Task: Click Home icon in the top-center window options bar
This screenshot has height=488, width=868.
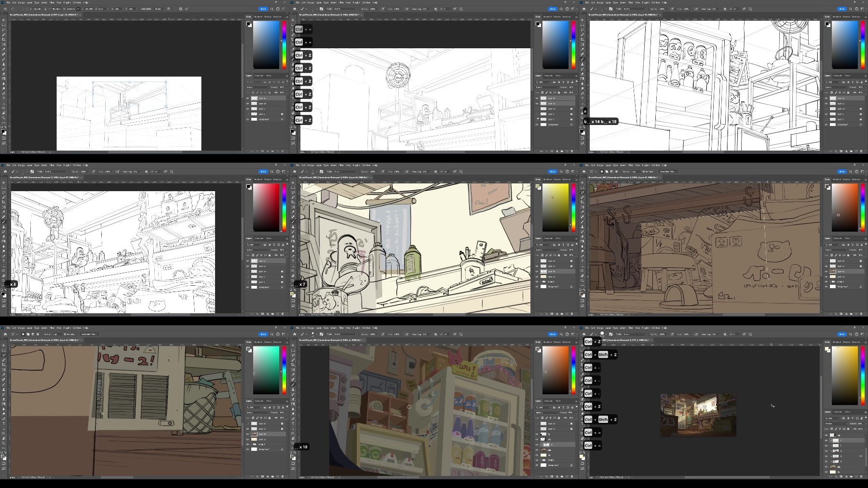Action: pyautogui.click(x=295, y=9)
